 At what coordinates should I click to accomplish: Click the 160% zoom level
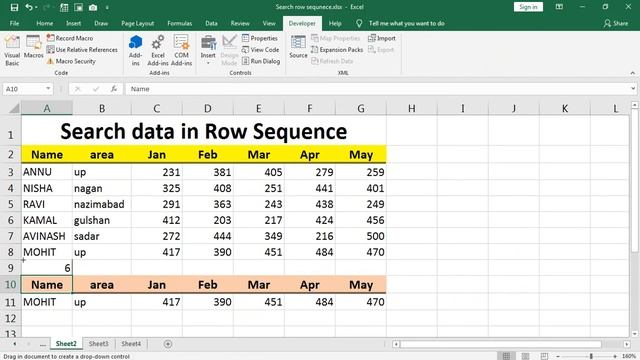pos(630,356)
